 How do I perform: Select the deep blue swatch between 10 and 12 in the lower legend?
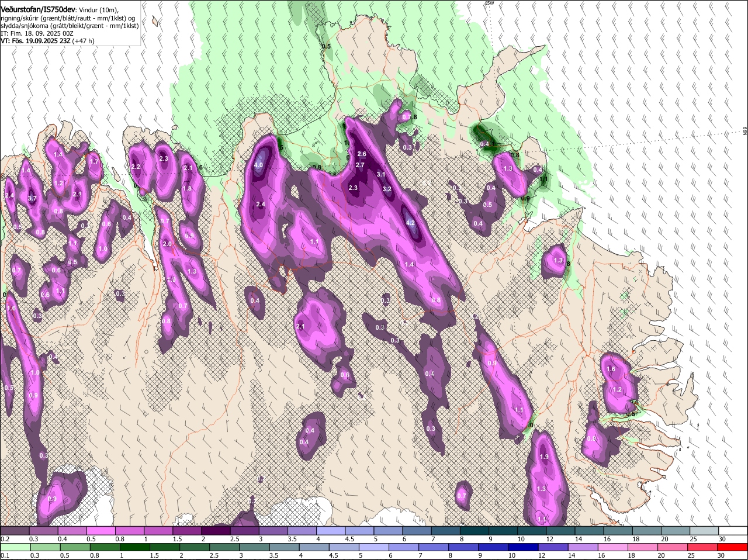(523, 547)
